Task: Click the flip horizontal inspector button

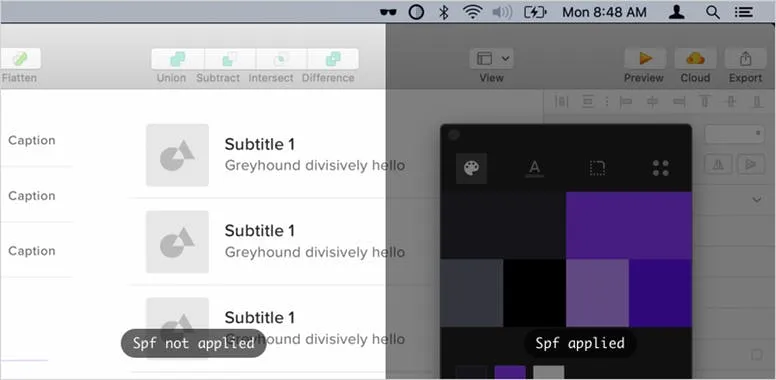Action: click(x=718, y=164)
